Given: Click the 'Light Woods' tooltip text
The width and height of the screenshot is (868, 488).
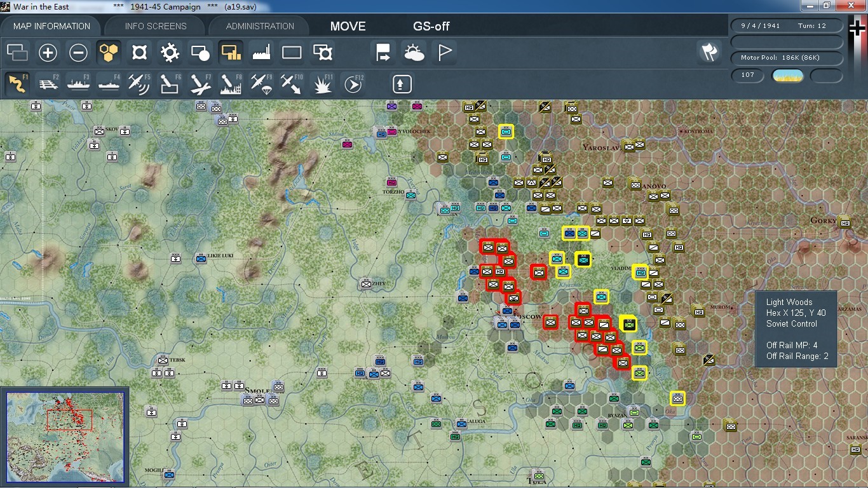Looking at the screenshot, I should (x=789, y=302).
